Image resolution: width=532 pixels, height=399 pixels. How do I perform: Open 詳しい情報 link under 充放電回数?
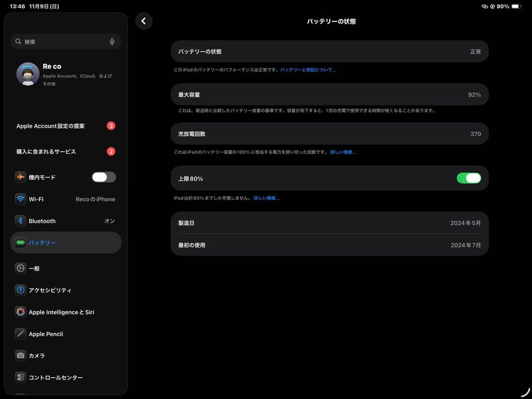coord(343,152)
